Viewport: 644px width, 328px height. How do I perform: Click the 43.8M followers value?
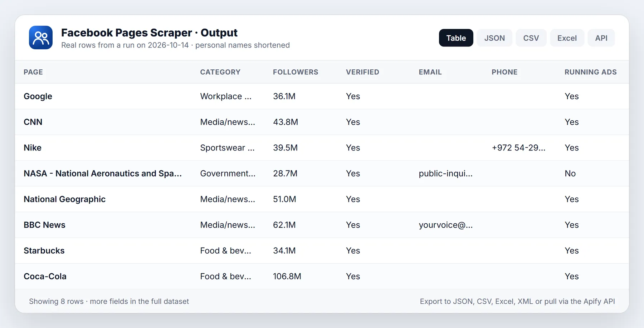pyautogui.click(x=286, y=122)
